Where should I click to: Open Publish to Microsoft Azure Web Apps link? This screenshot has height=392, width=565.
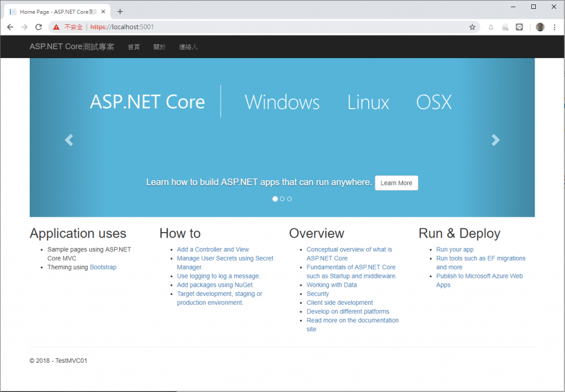tap(479, 281)
